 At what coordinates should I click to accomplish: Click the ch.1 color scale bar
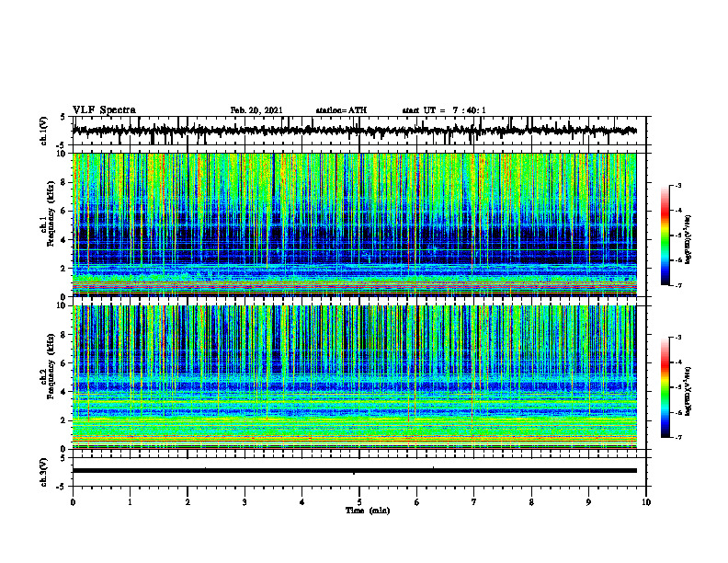(665, 236)
